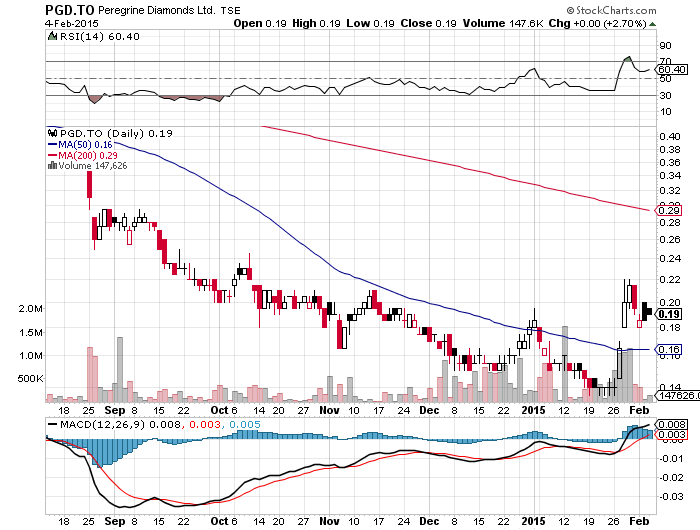The height and width of the screenshot is (530, 700).
Task: Click the tall grey volume bar in early September
Action: 120,370
